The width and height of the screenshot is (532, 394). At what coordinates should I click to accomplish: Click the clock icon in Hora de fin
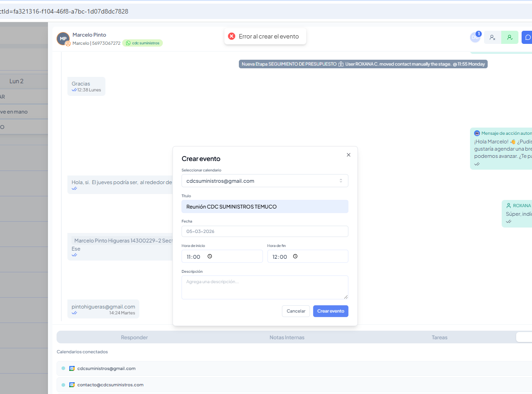(295, 256)
